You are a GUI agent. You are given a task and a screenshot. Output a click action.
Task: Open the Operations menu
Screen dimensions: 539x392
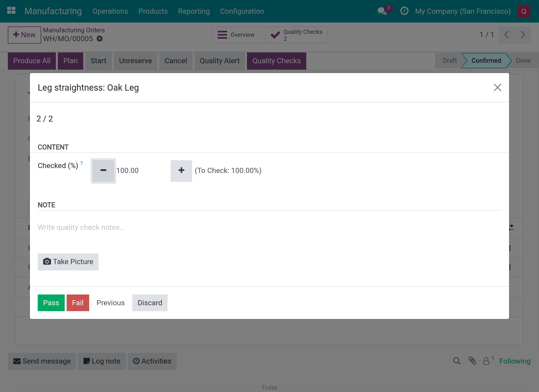click(110, 11)
